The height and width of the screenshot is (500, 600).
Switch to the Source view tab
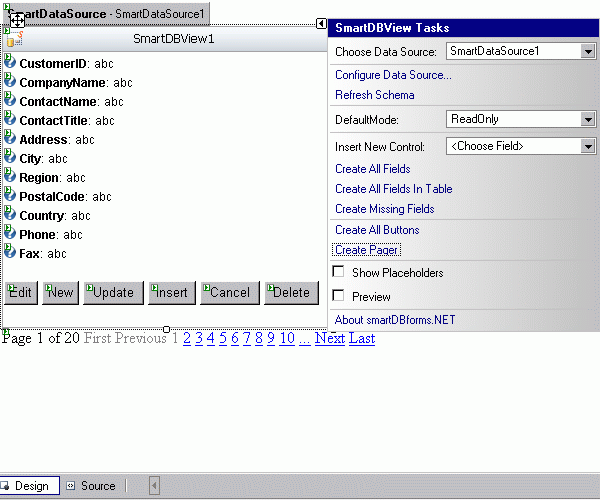[91, 486]
